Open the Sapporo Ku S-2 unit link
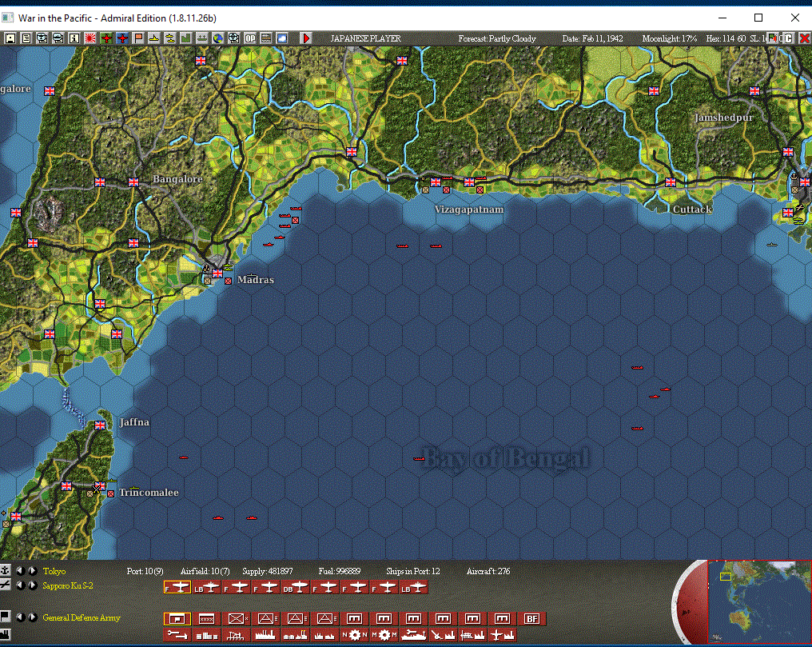Screen dimensions: 812x647 (x=68, y=585)
